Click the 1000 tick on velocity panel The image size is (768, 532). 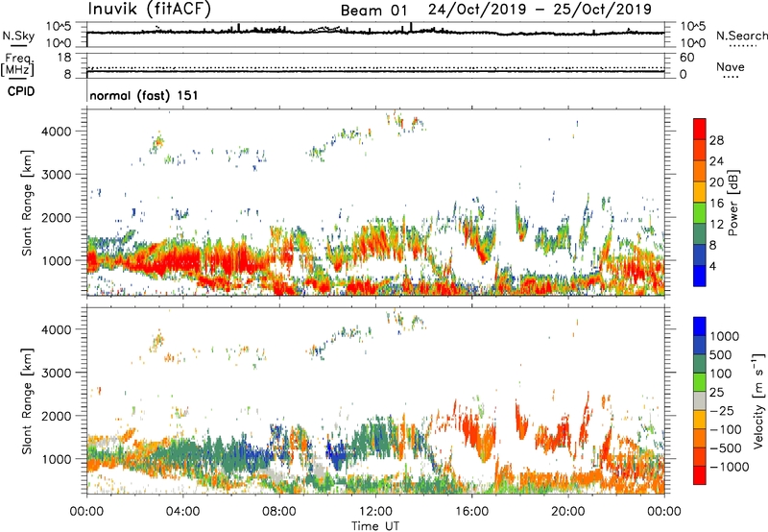[57, 459]
